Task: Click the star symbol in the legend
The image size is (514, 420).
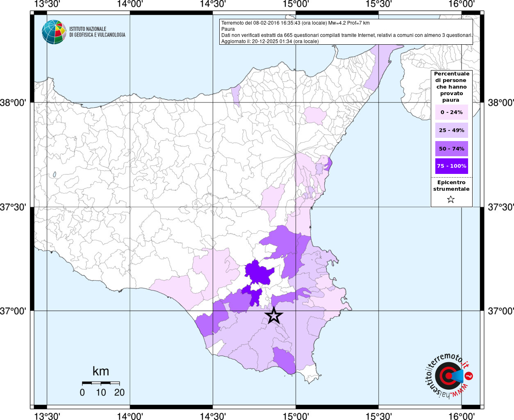Action: (x=451, y=200)
